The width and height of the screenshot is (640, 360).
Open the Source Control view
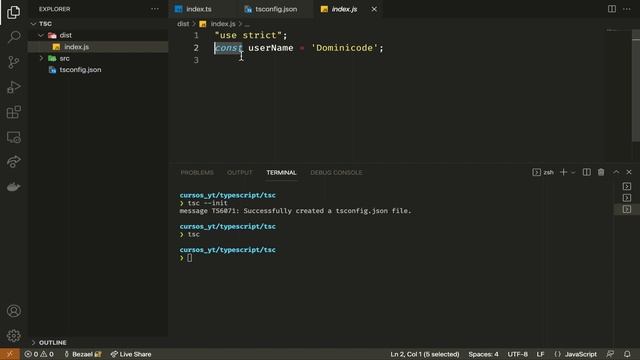(13, 62)
